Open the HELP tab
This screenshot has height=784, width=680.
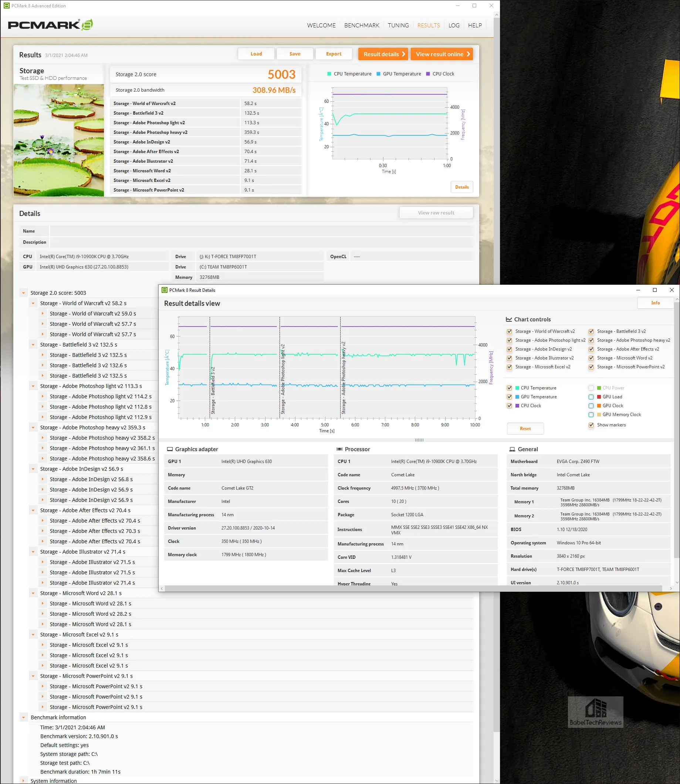475,26
